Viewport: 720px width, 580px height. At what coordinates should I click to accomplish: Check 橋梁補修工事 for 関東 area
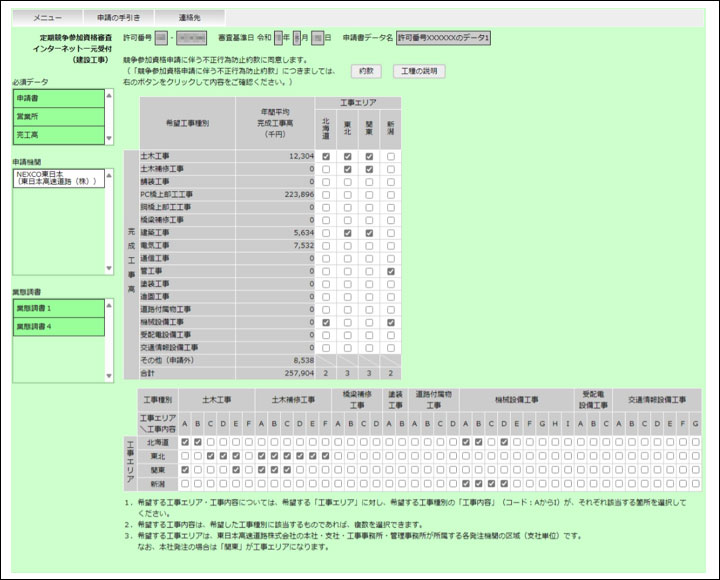(x=369, y=220)
